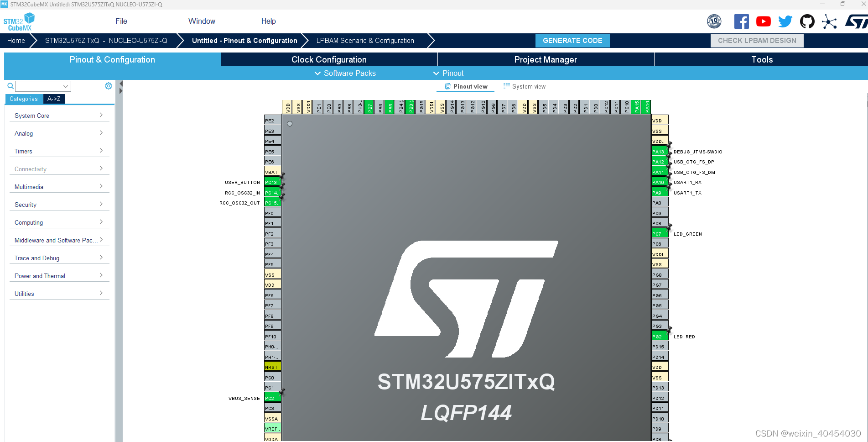Show the Categories list mode
868x442 pixels.
coord(24,99)
